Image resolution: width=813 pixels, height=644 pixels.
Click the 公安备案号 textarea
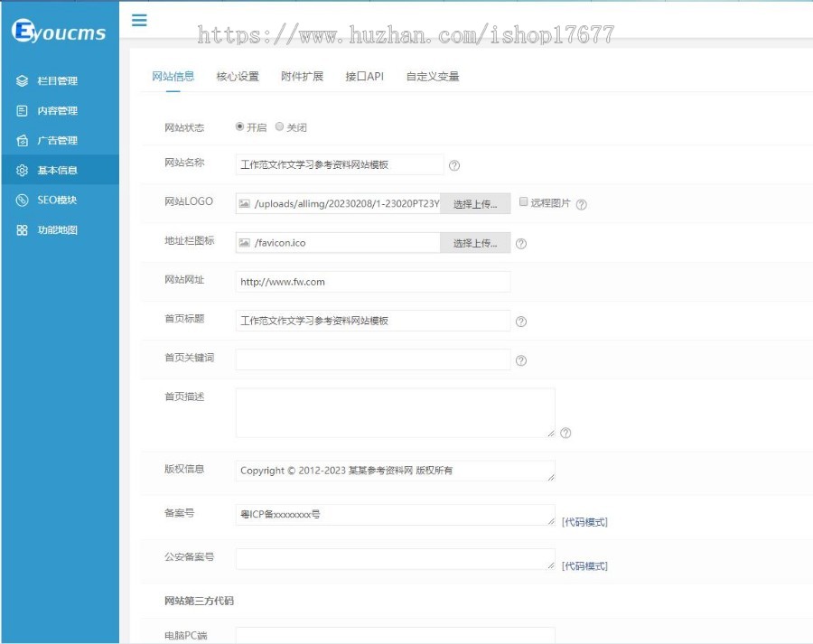(x=395, y=559)
